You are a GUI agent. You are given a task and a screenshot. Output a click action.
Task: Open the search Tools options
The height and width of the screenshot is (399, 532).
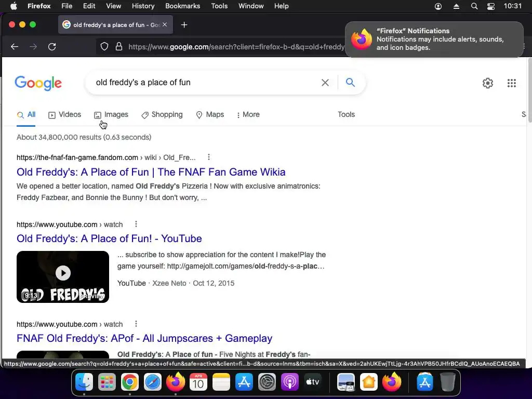(x=346, y=114)
